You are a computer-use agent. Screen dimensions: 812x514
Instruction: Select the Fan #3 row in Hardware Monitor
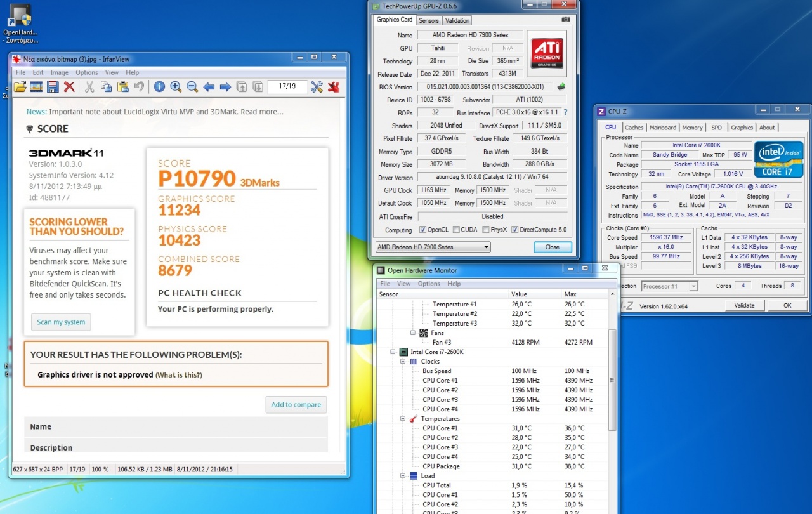493,343
